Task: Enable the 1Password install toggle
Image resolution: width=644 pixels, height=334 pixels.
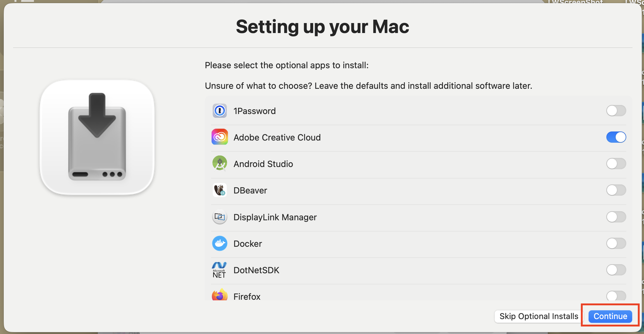Action: tap(616, 111)
